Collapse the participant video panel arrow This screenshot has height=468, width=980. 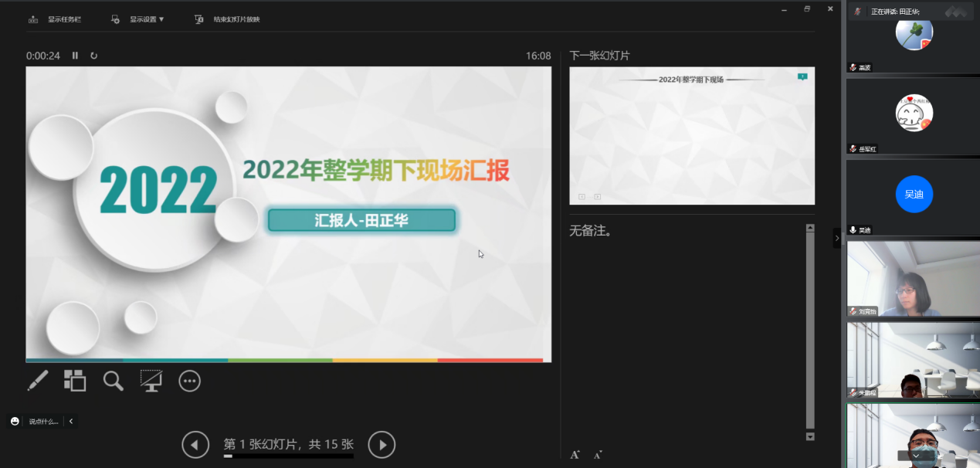tap(836, 239)
